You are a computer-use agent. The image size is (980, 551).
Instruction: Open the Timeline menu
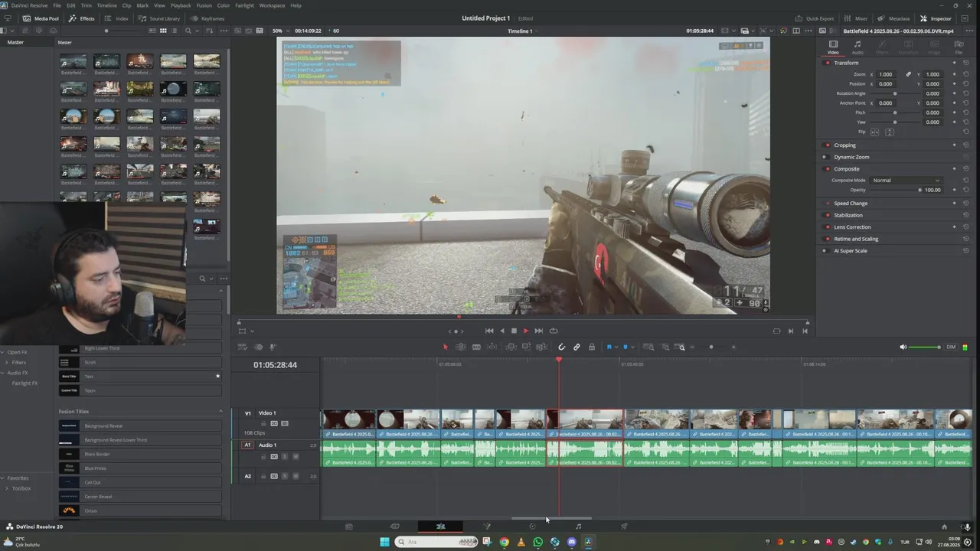pyautogui.click(x=106, y=5)
